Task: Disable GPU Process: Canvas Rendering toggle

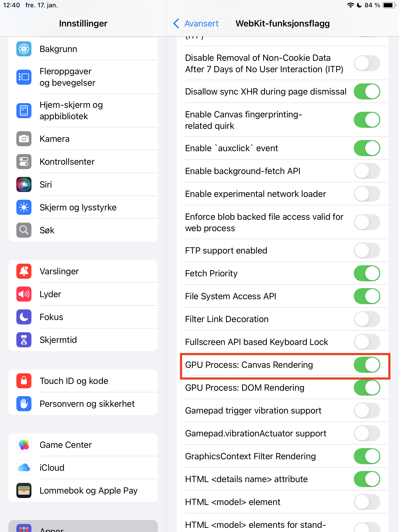Action: click(367, 365)
